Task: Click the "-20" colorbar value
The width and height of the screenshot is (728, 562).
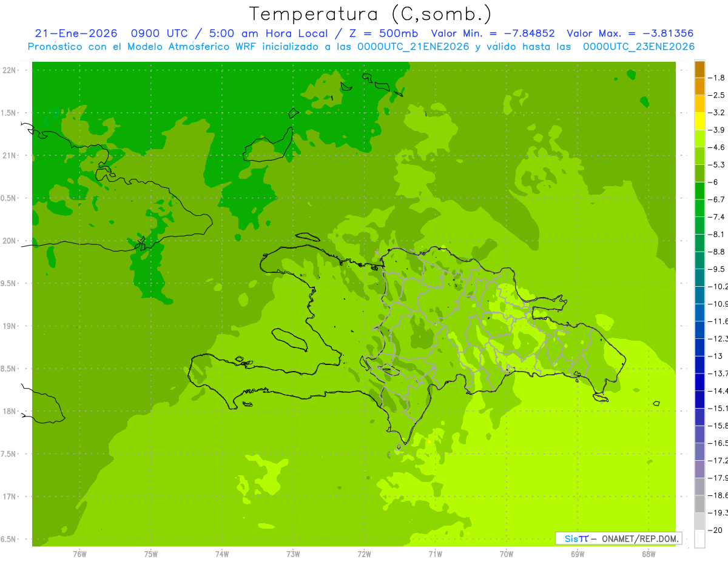Action: (715, 530)
